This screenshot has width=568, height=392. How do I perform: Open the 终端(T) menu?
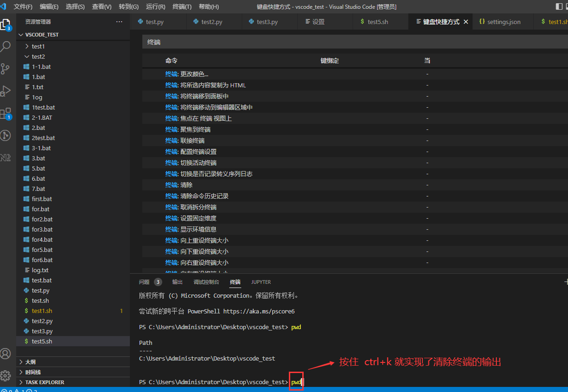coord(182,7)
